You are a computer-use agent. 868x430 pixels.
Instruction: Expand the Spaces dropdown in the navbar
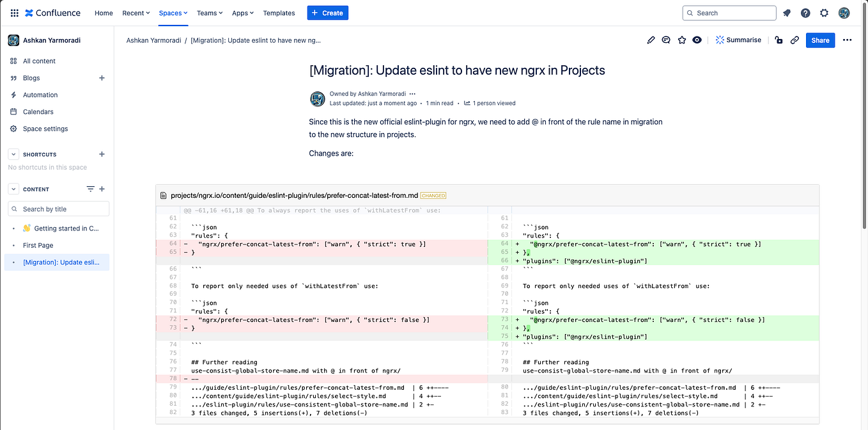173,13
